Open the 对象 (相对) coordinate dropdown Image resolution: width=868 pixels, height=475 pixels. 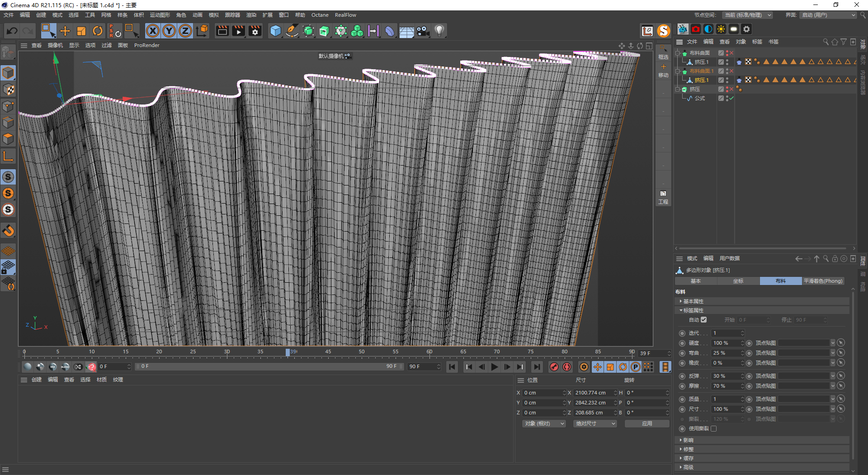(544, 423)
